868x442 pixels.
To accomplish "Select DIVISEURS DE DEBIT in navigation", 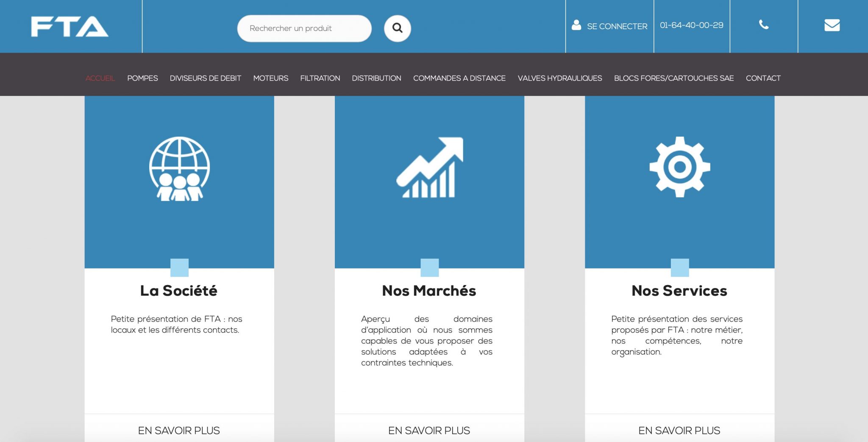I will point(205,78).
